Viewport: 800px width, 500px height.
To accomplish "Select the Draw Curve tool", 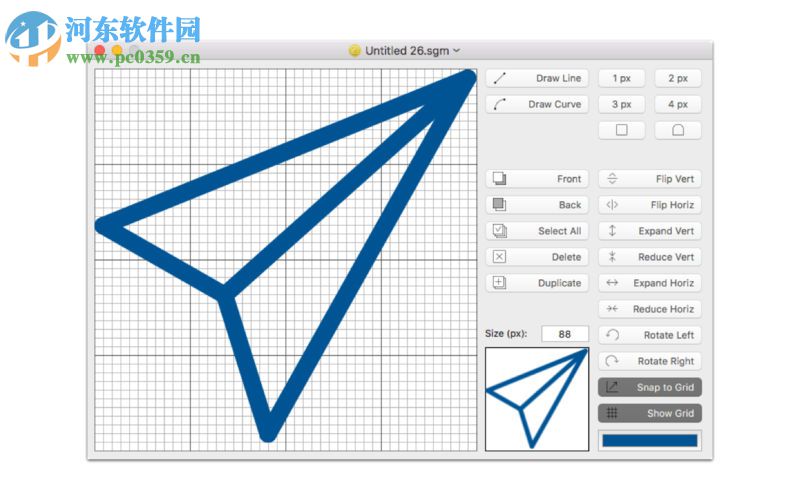I will [x=537, y=104].
